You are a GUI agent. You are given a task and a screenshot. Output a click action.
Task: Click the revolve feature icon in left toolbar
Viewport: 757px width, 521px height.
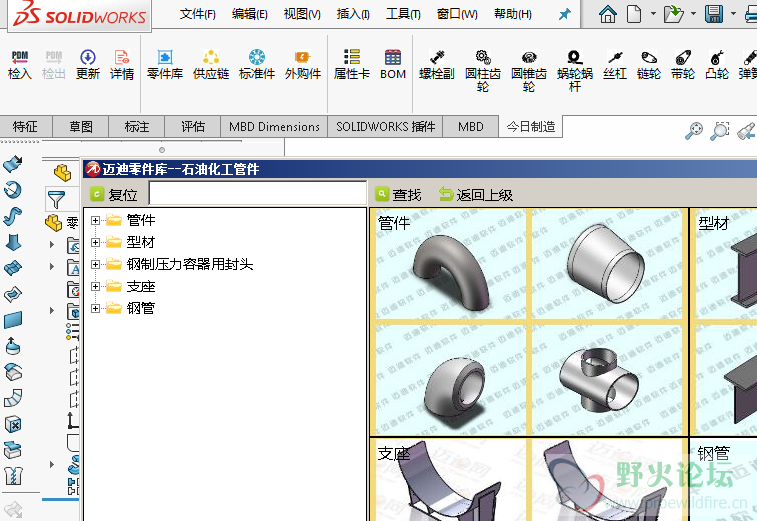(x=13, y=190)
